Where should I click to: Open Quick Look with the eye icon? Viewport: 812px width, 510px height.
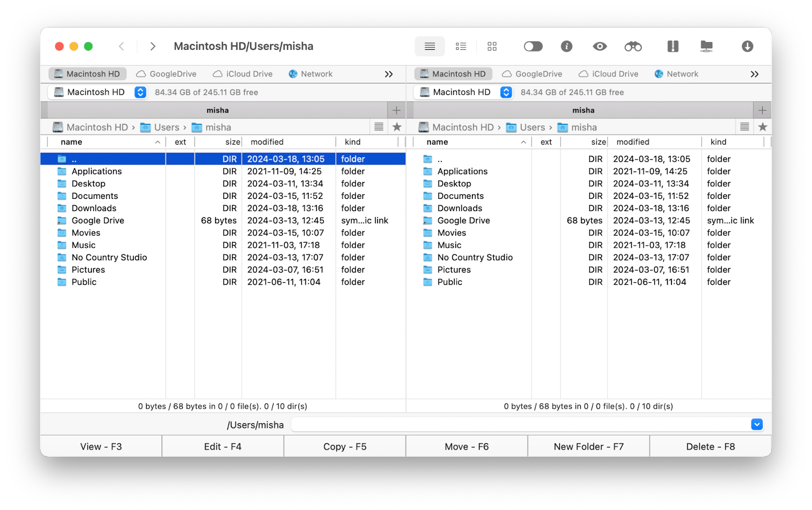pyautogui.click(x=599, y=47)
